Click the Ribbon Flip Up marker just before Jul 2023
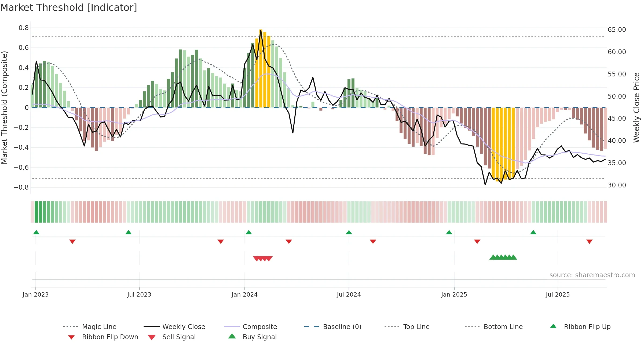The width and height of the screenshot is (644, 362). [129, 232]
